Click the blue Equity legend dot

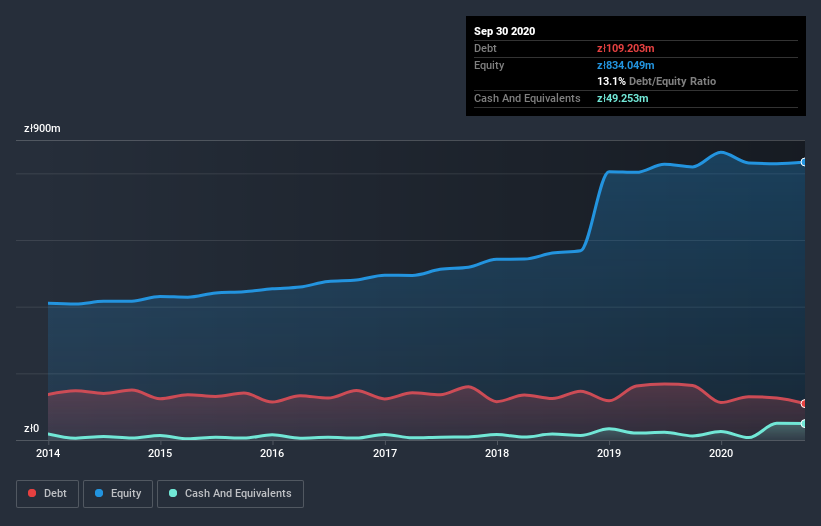[99, 493]
